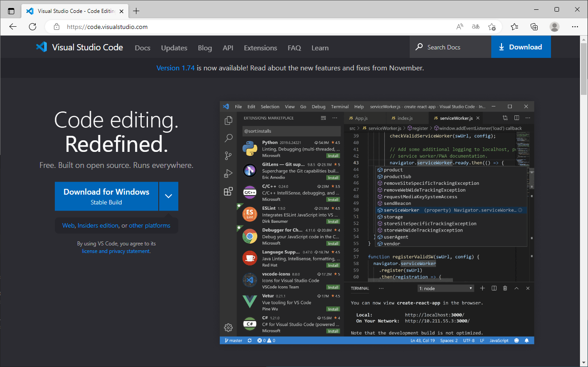Open FAQ in the site navigation
This screenshot has width=588, height=367.
(294, 48)
